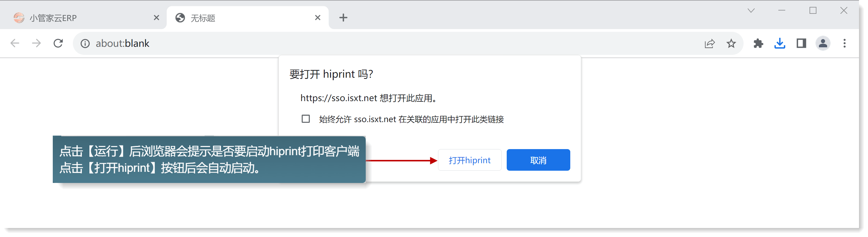This screenshot has width=868, height=237.
Task: Expand the tab search chevron
Action: (751, 11)
